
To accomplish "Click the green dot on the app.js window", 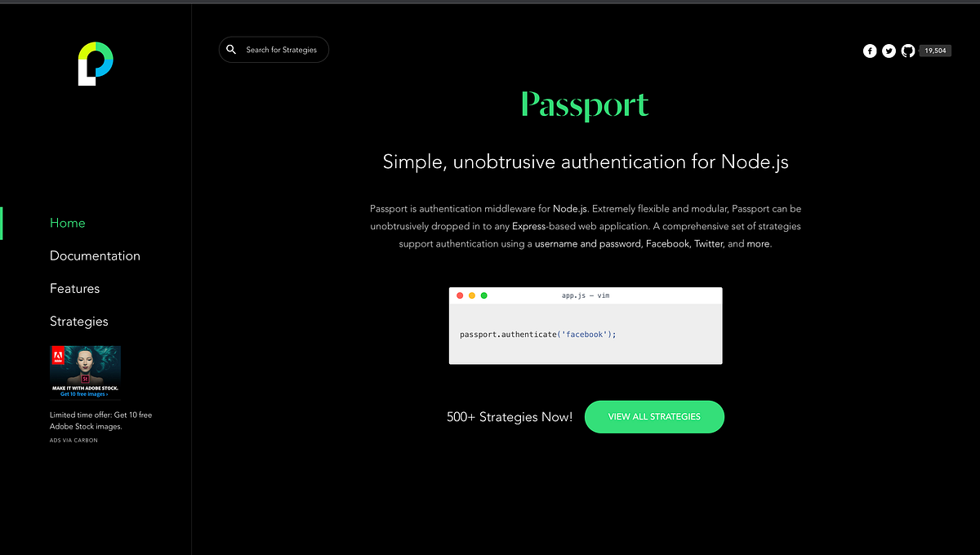I will click(484, 295).
